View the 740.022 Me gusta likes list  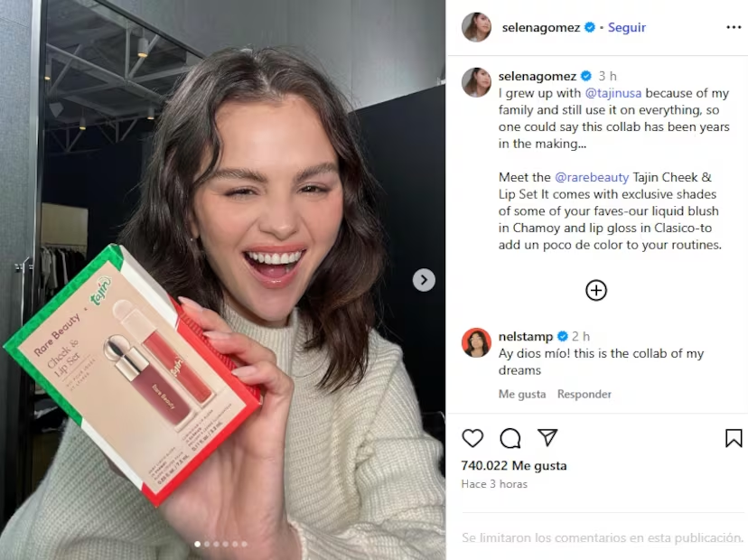pyautogui.click(x=514, y=465)
